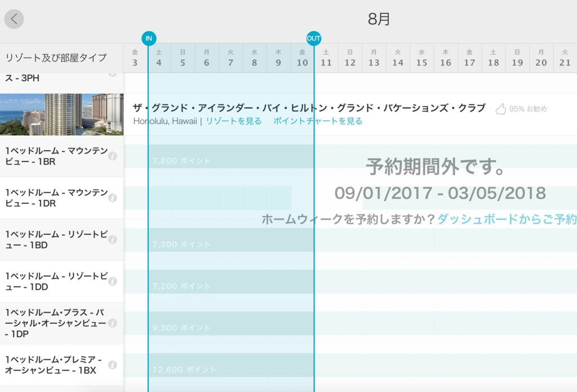This screenshot has width=577, height=392.
Task: Pick Tuesday the 21st in calendar header
Action: click(x=565, y=58)
